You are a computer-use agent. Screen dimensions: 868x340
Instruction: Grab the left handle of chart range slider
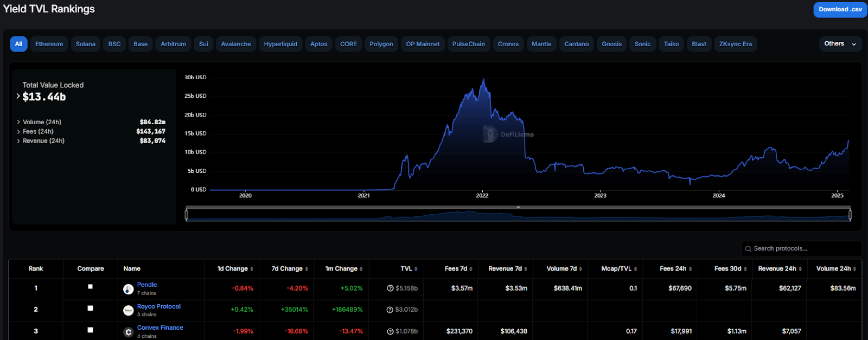click(187, 215)
